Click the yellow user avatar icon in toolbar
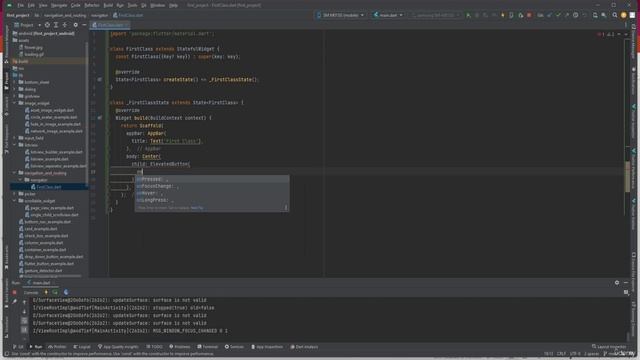Viewport: 640px width, 360px height. click(623, 15)
